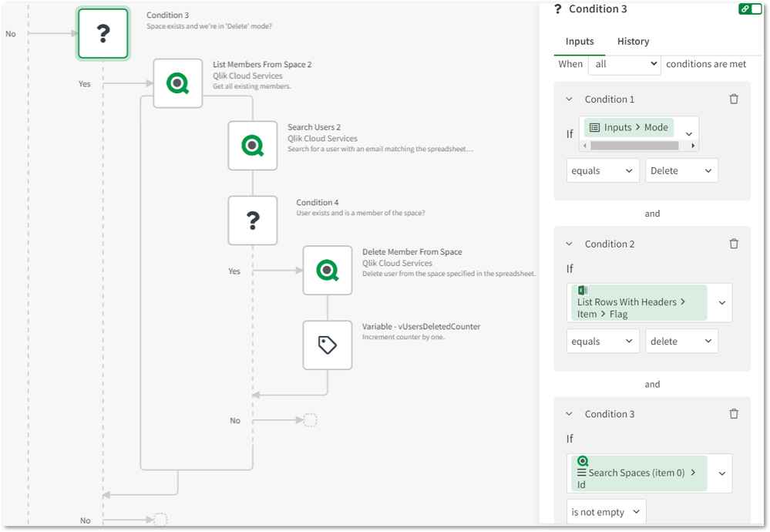Screen dimensions: 770x532
Task: Select the Search Users 2 Qlik Cloud block
Action: click(x=253, y=147)
